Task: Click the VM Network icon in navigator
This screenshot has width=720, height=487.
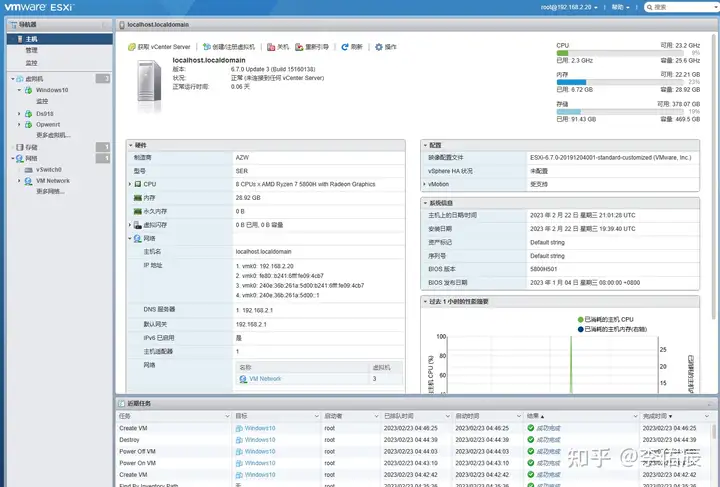Action: coord(28,181)
